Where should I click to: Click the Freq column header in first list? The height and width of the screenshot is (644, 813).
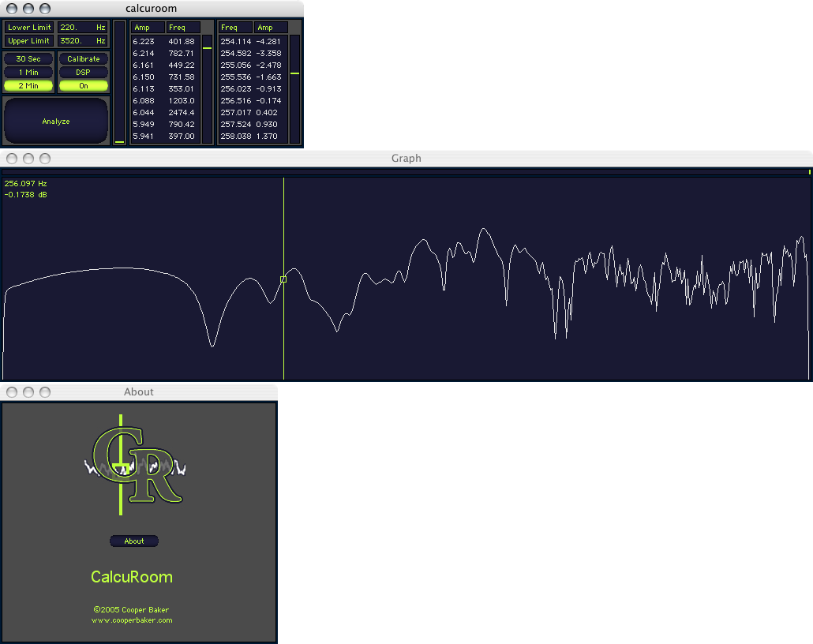coord(183,28)
